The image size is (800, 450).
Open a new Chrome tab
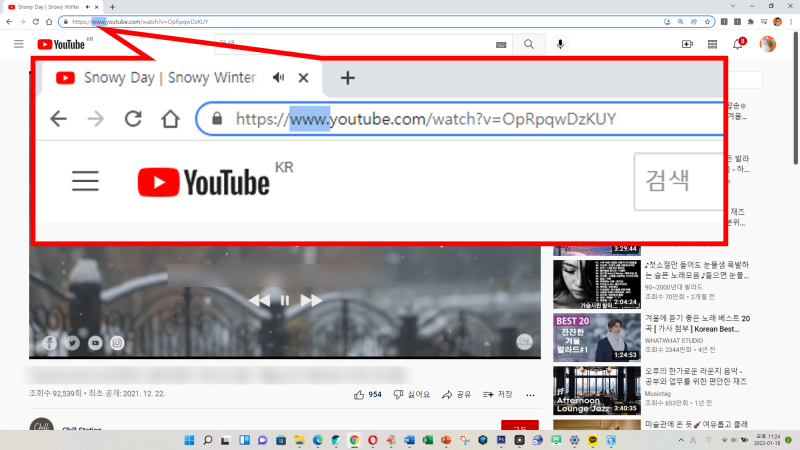click(112, 7)
